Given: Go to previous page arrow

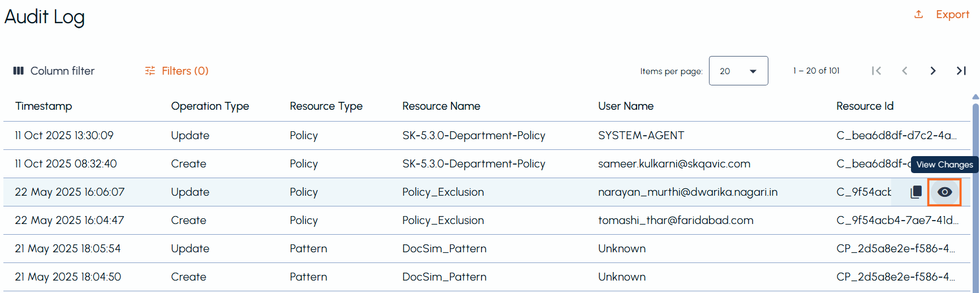Looking at the screenshot, I should coord(905,71).
